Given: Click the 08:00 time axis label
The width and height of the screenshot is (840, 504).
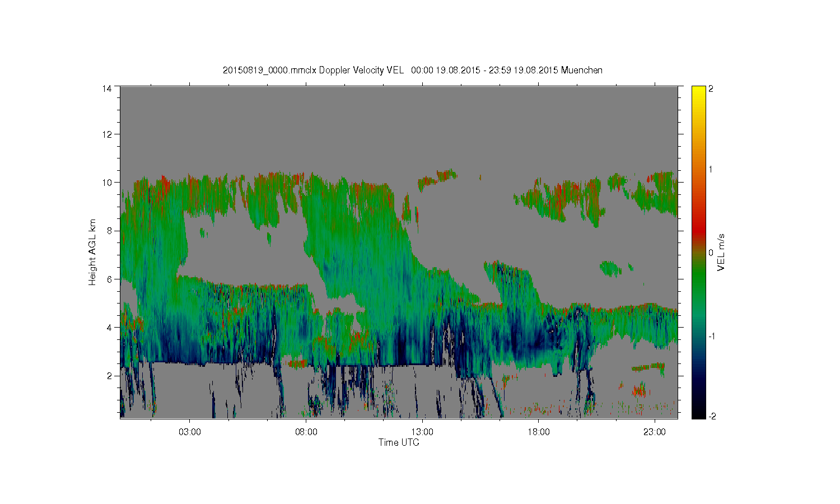Looking at the screenshot, I should (306, 432).
